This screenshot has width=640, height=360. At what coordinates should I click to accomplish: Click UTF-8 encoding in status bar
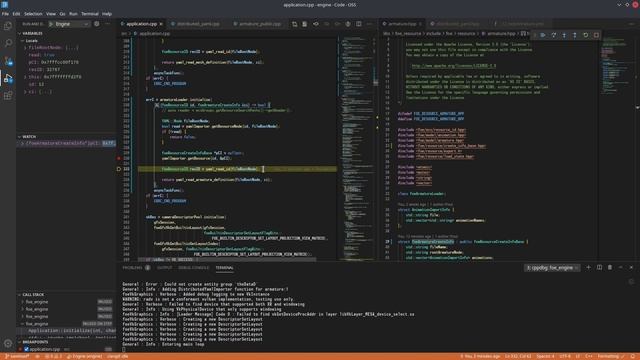[565, 356]
